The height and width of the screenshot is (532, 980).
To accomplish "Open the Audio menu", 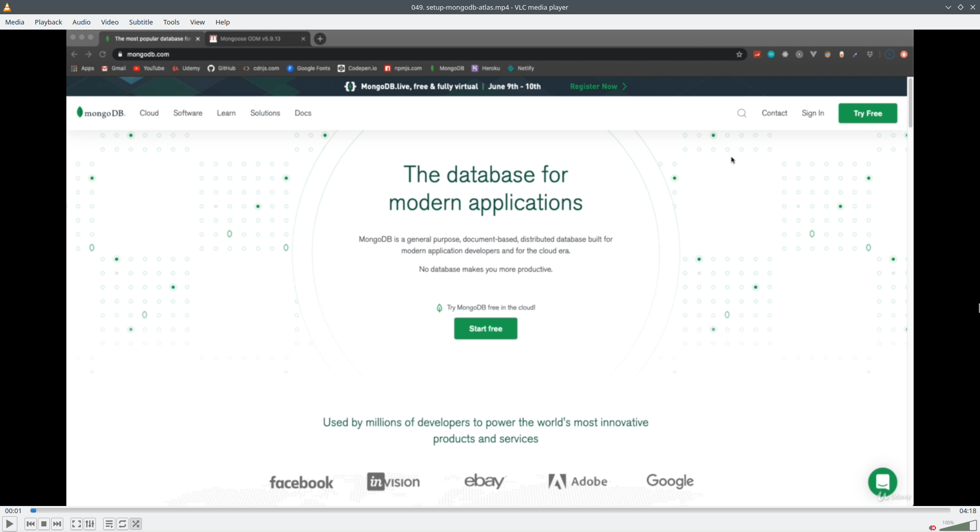I will tap(82, 22).
